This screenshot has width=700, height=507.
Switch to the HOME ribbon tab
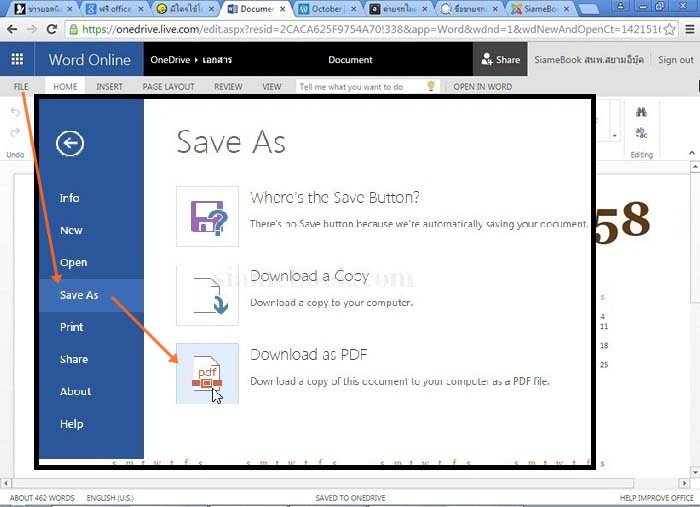65,87
